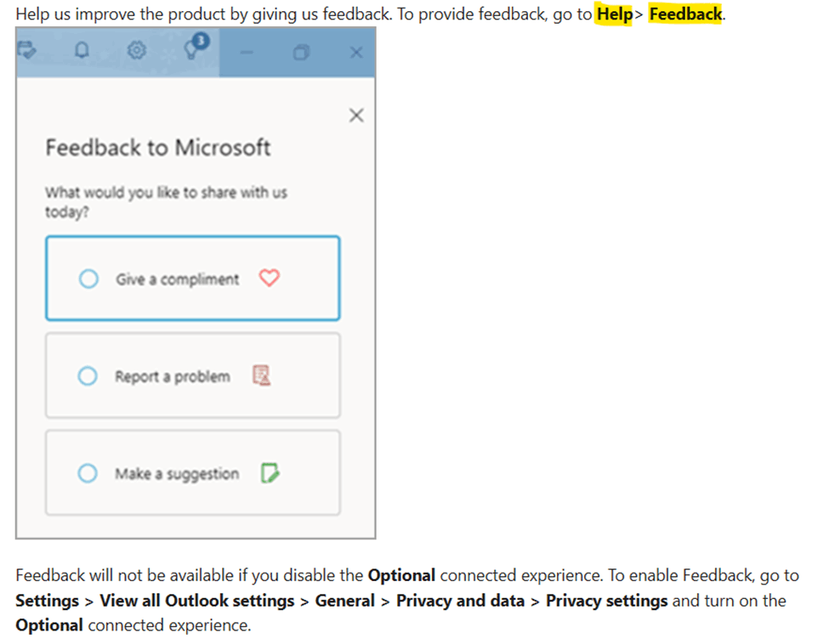This screenshot has height=644, width=829.
Task: Click the bold Settings text
Action: 47,601
